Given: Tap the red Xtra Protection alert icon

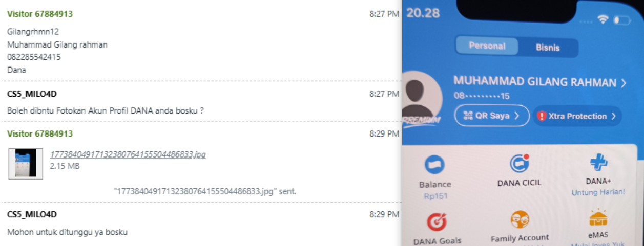Looking at the screenshot, I should [542, 116].
